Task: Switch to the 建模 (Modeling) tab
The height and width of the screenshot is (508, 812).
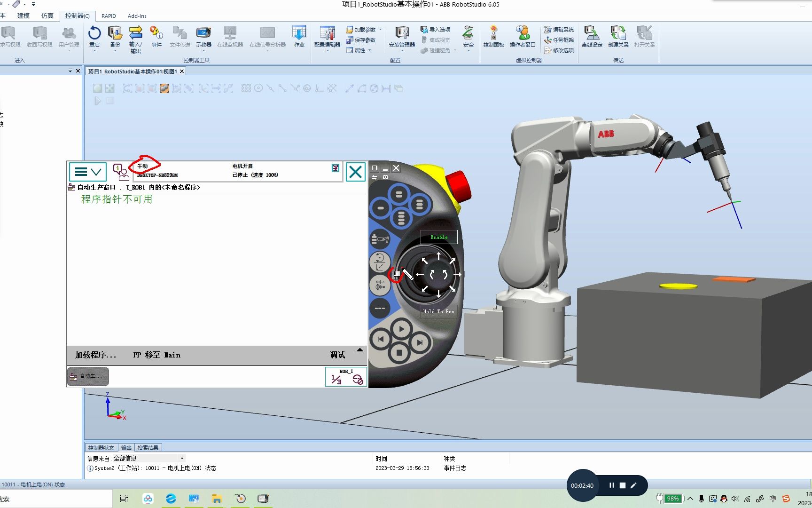Action: point(23,16)
